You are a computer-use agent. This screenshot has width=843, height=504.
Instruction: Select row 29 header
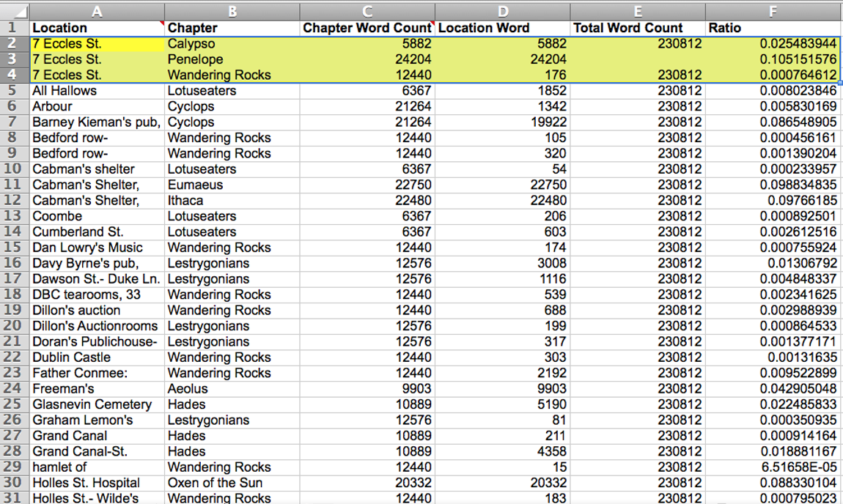click(15, 467)
